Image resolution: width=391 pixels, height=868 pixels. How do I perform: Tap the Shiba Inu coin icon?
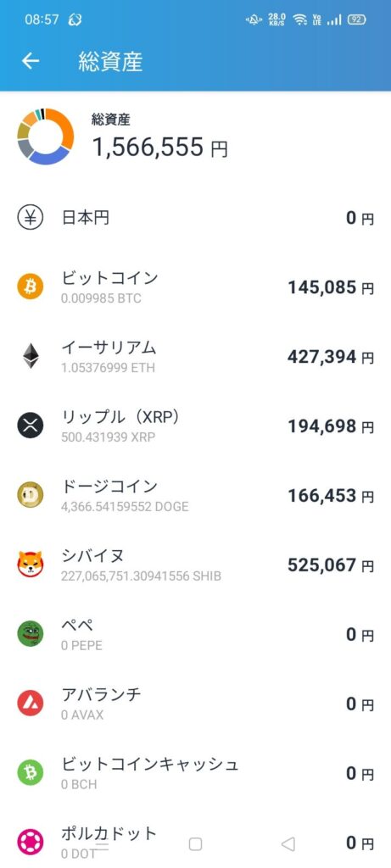click(30, 565)
